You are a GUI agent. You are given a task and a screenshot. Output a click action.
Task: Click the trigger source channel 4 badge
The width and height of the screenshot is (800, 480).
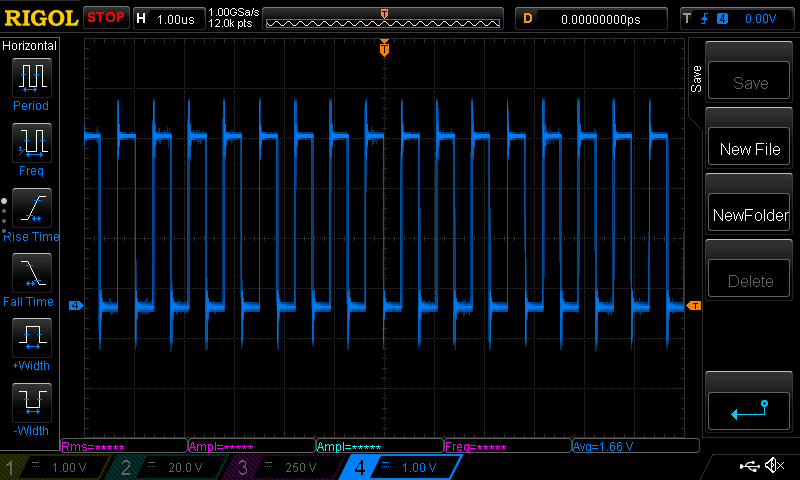pyautogui.click(x=722, y=19)
